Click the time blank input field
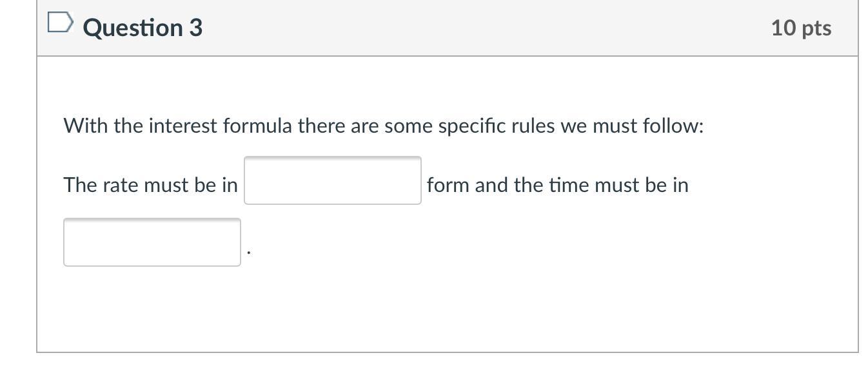Viewport: 868px width, 382px height. 152,243
